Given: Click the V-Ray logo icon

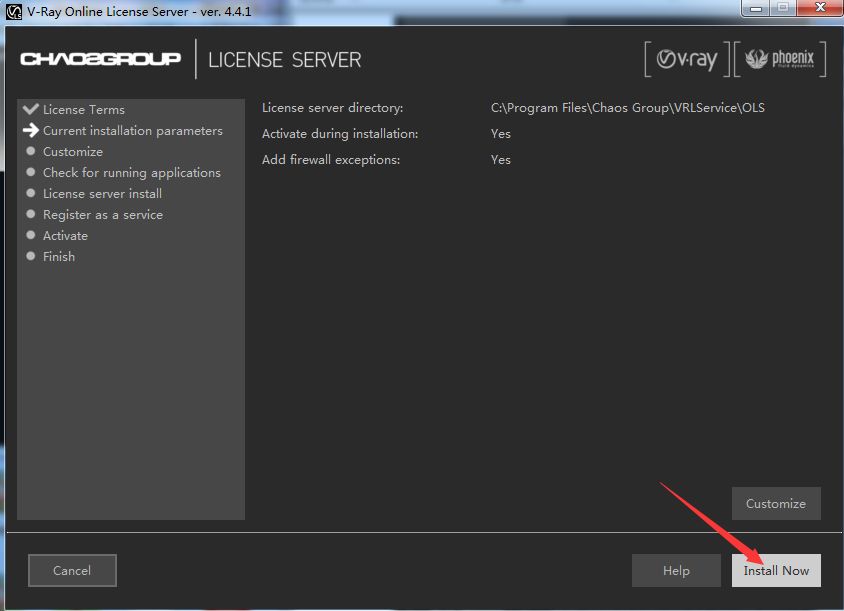Looking at the screenshot, I should pyautogui.click(x=687, y=59).
